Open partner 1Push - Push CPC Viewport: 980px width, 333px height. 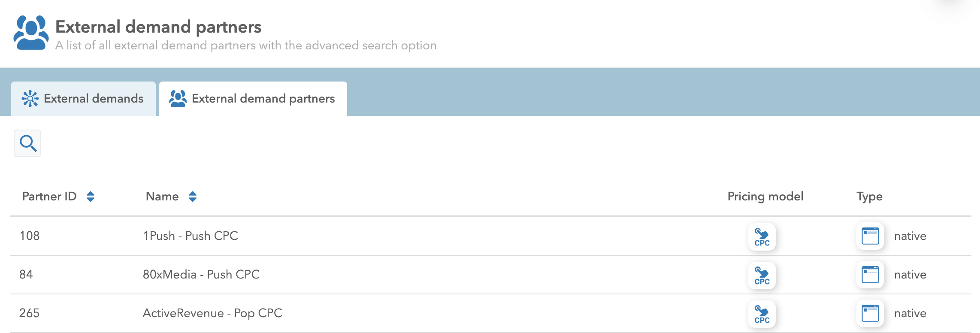pos(191,236)
